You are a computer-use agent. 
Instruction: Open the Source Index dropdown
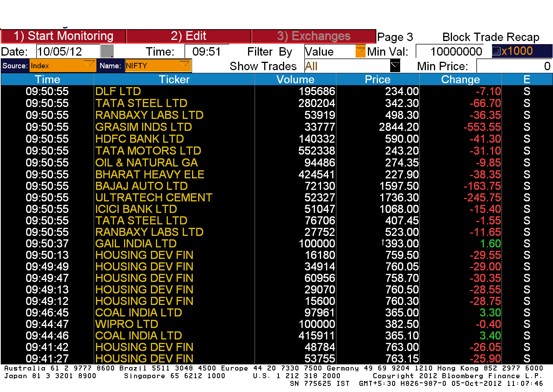tap(89, 65)
